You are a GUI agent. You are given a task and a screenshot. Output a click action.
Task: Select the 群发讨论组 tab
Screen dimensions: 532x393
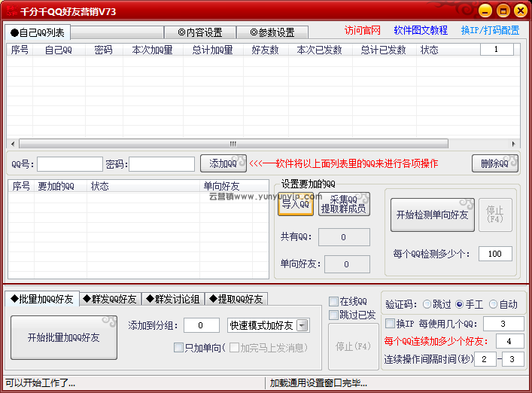coord(173,299)
